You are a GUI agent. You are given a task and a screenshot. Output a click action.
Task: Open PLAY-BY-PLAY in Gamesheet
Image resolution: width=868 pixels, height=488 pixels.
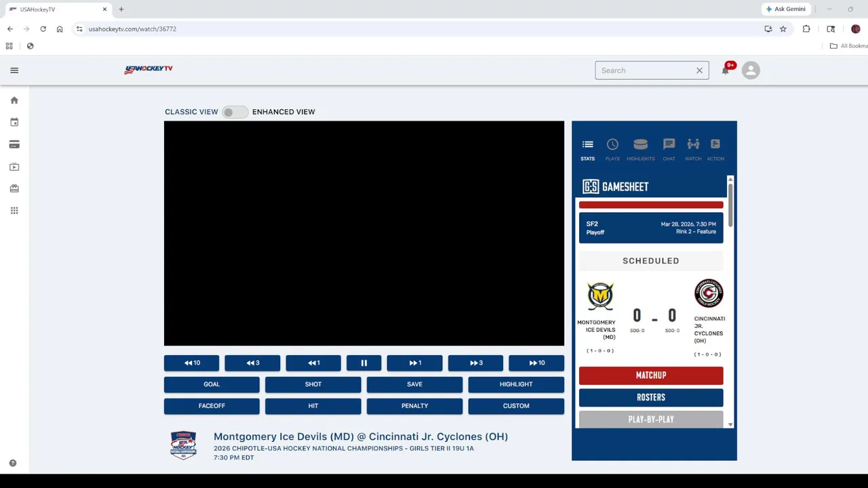[651, 420]
